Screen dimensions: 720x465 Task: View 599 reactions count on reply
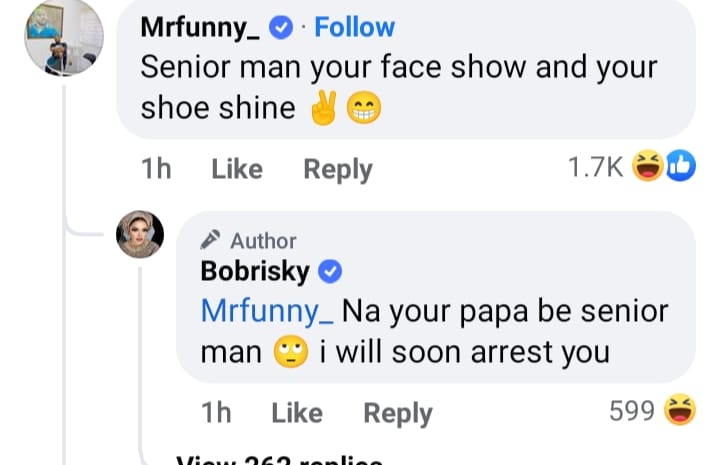tap(632, 410)
